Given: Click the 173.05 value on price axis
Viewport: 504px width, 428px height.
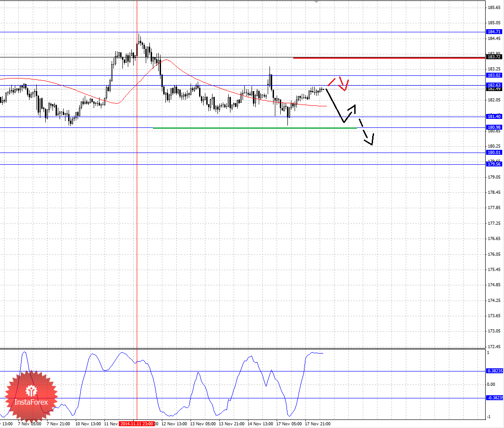Looking at the screenshot, I should 494,331.
